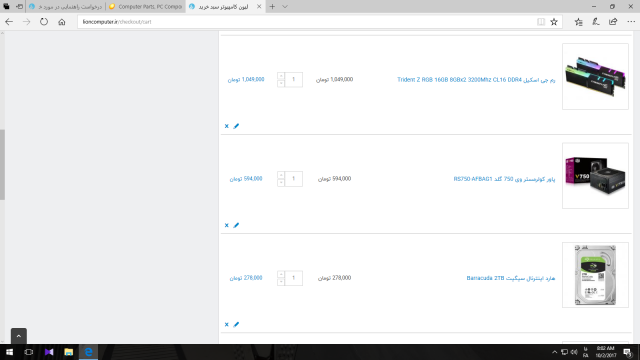Open web notes pen tool
The height and width of the screenshot is (360, 640).
click(596, 22)
